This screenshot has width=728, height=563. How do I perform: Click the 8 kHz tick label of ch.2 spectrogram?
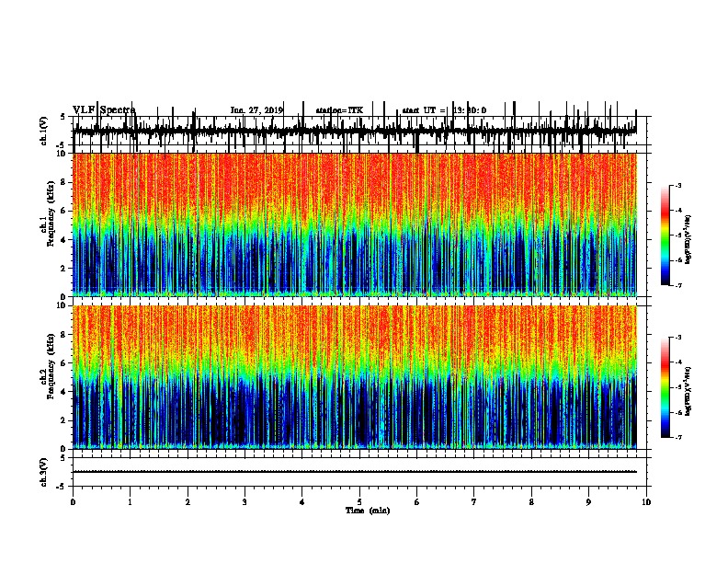(x=63, y=335)
